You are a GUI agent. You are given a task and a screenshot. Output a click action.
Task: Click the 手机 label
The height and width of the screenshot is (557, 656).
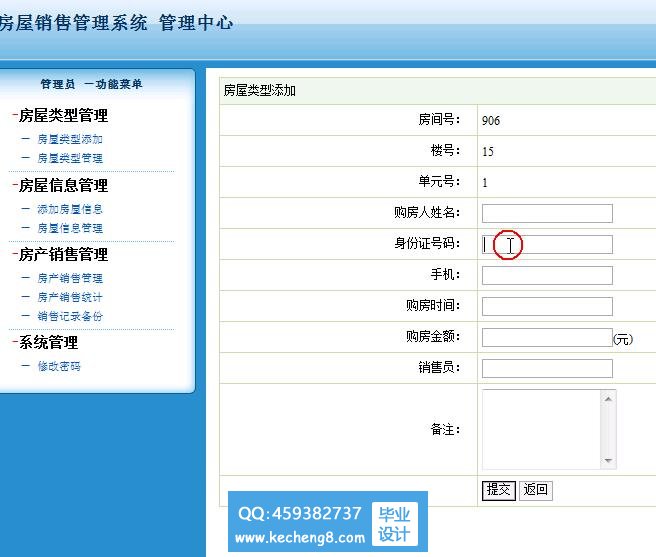pos(446,275)
